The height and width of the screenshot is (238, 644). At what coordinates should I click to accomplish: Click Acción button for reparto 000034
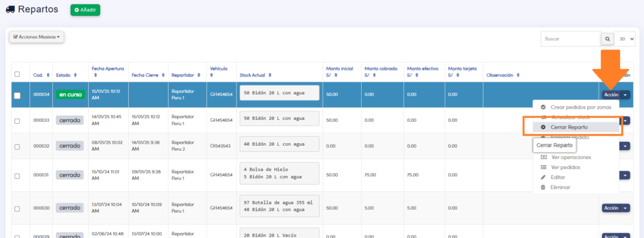(611, 95)
